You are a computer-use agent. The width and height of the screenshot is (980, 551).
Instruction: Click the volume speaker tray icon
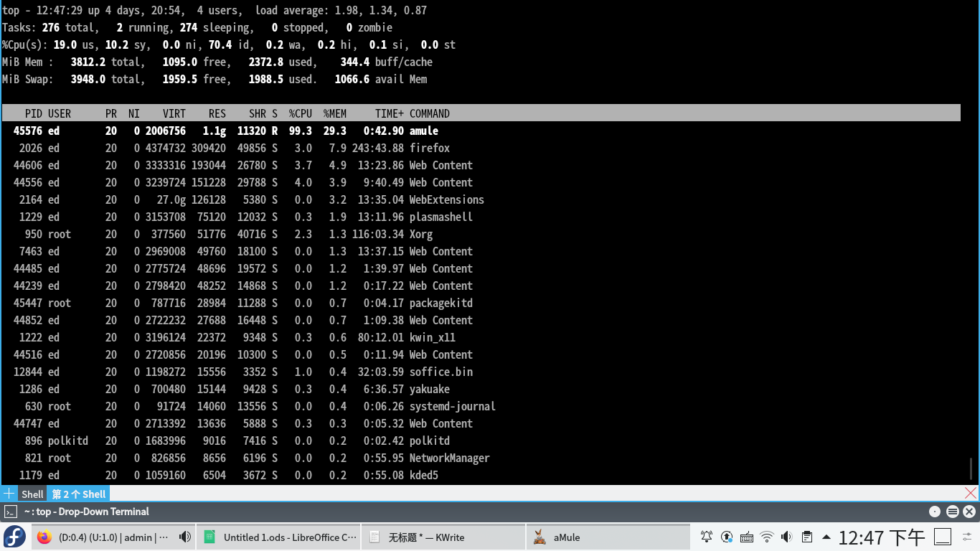(787, 537)
